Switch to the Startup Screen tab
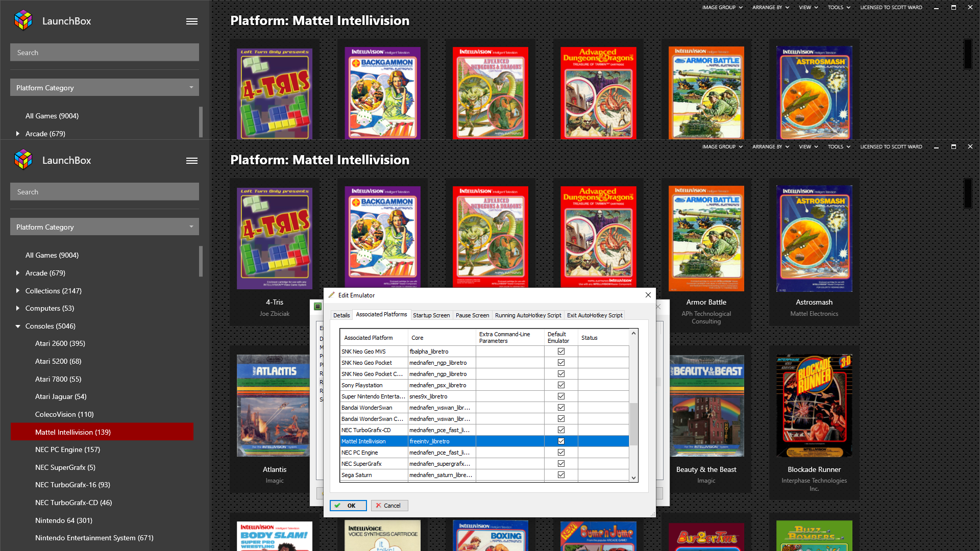 click(x=431, y=315)
